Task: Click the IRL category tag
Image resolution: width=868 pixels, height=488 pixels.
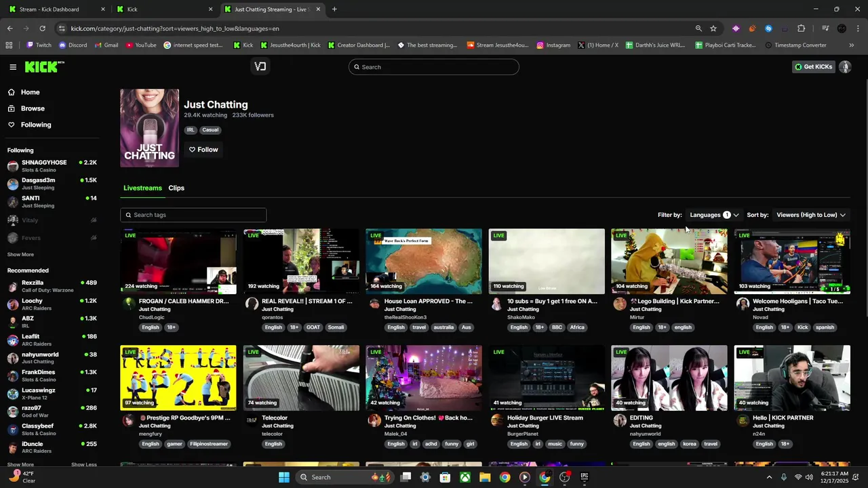Action: coord(191,130)
